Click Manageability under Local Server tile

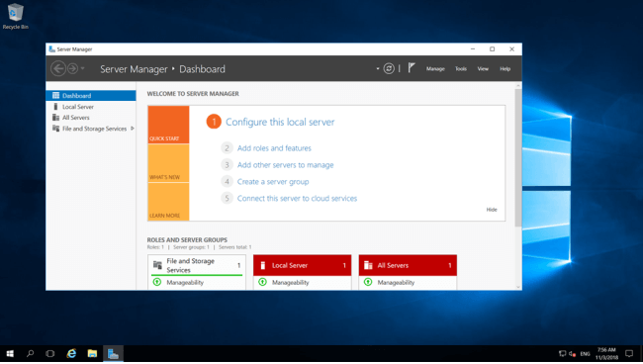pyautogui.click(x=290, y=283)
